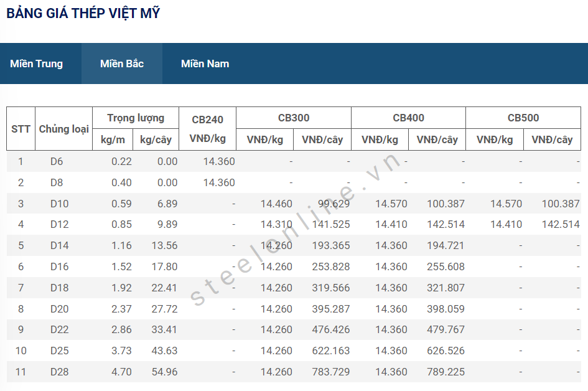Click the 321.807 value in D18 row
Screen dimensions: 588x391
click(446, 288)
